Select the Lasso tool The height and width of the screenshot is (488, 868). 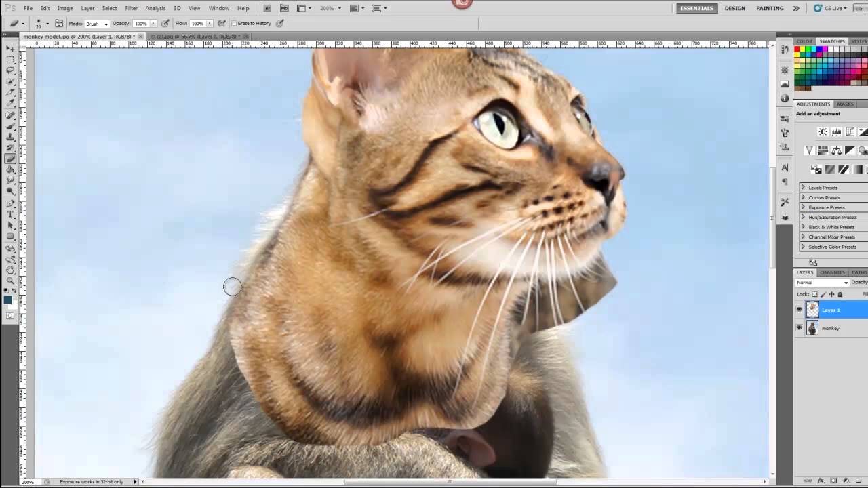click(x=10, y=70)
